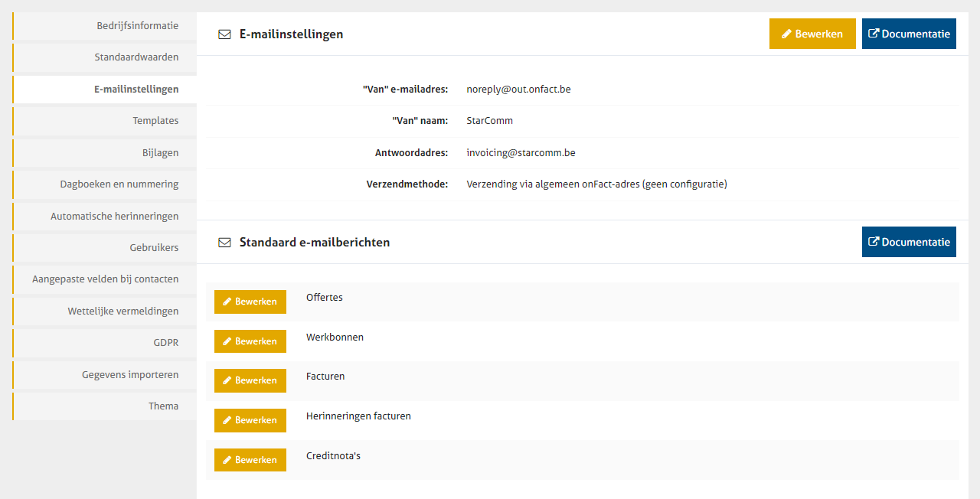
Task: Click external-link icon in lower Documentatie button
Action: [874, 242]
